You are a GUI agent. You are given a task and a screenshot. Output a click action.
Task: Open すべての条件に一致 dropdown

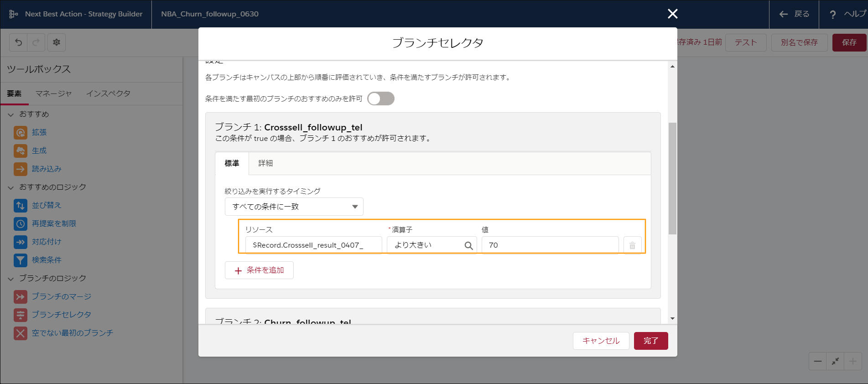pos(294,207)
